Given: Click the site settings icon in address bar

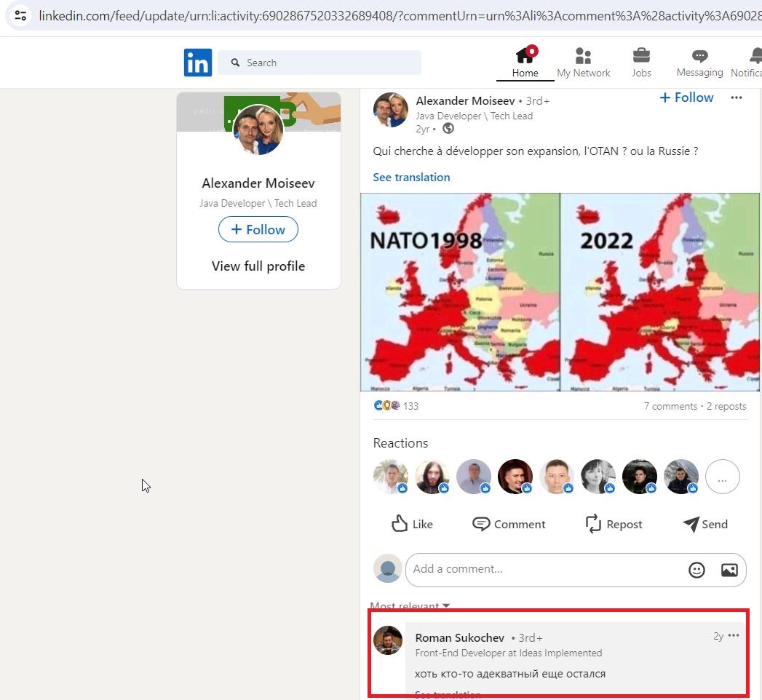Looking at the screenshot, I should point(20,15).
